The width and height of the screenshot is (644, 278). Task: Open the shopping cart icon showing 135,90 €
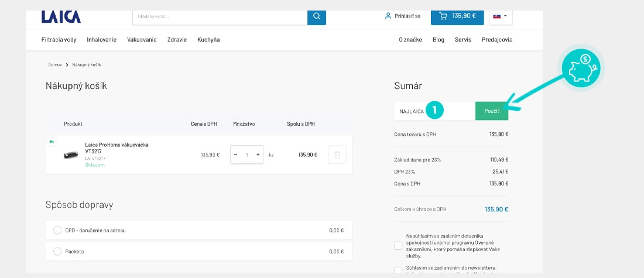tap(443, 16)
